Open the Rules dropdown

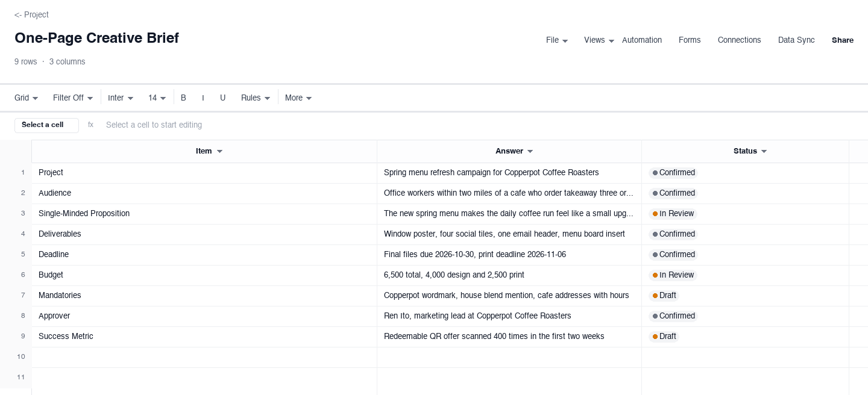(x=256, y=98)
